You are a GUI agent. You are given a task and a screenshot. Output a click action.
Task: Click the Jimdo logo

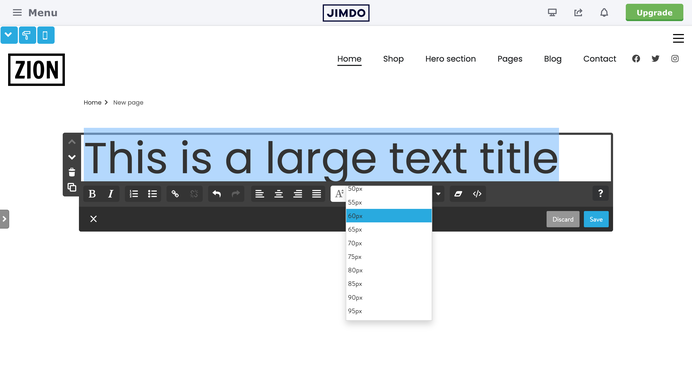[346, 13]
